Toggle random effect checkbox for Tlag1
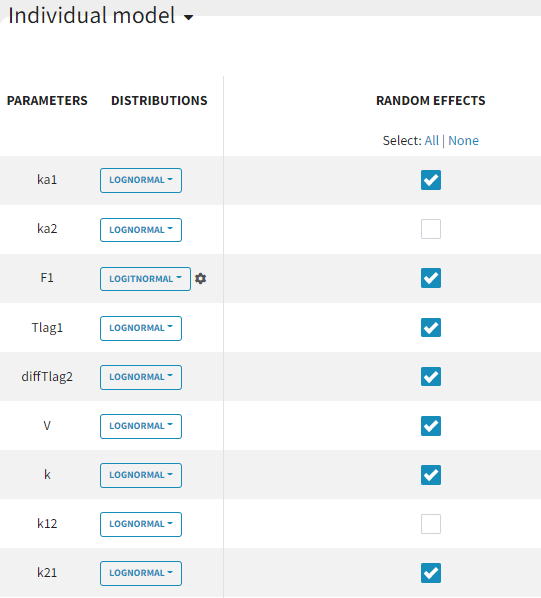This screenshot has height=598, width=541. click(431, 327)
